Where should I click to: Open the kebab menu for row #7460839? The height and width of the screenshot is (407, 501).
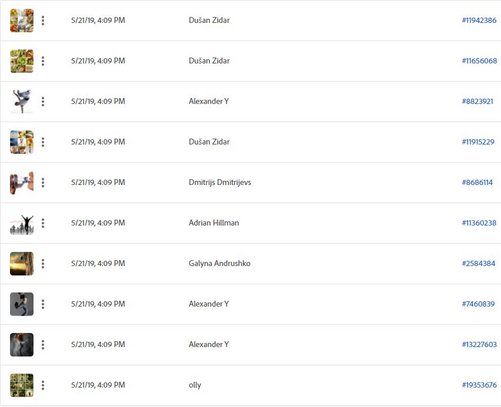(x=43, y=304)
